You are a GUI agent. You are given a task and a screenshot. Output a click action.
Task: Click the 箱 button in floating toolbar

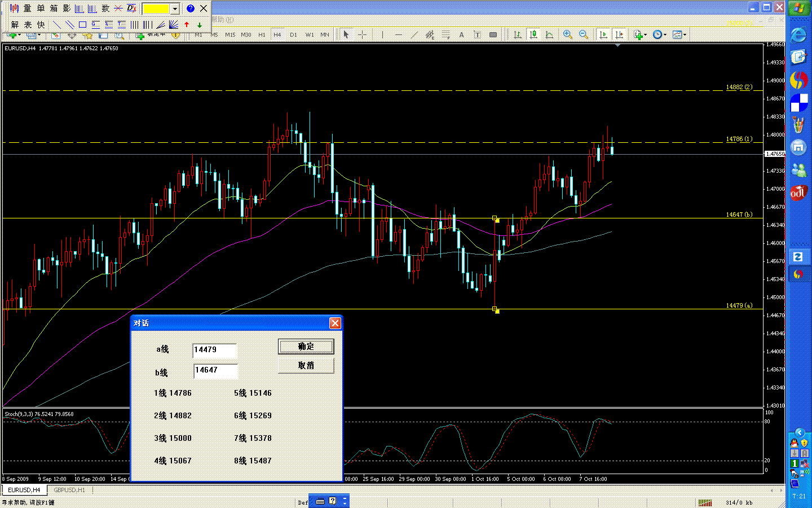point(54,8)
